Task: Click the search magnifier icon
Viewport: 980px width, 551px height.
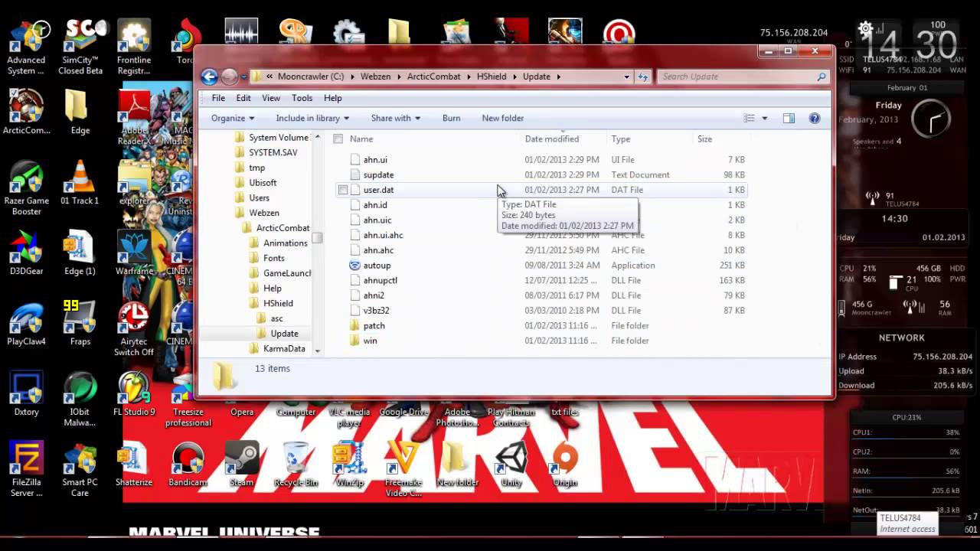Action: pyautogui.click(x=822, y=77)
